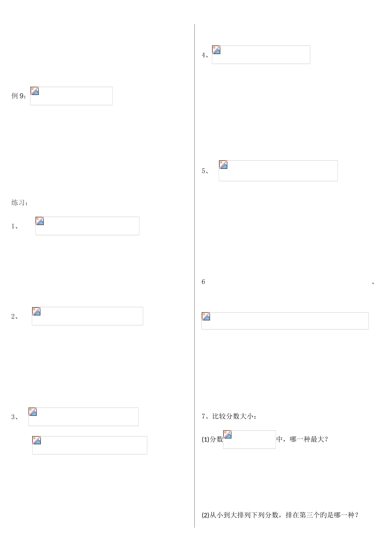
Task: Click the broken image icon beside 例9
Action: click(x=35, y=91)
